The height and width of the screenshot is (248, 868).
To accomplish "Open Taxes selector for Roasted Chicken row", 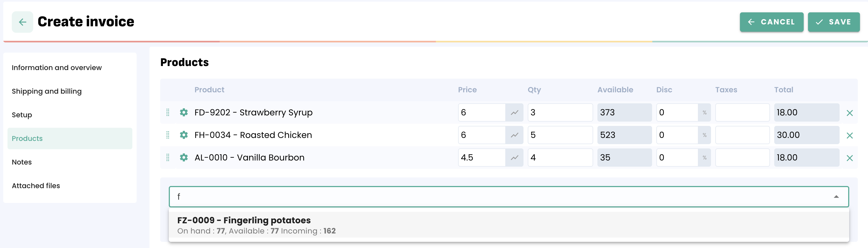I will point(742,135).
